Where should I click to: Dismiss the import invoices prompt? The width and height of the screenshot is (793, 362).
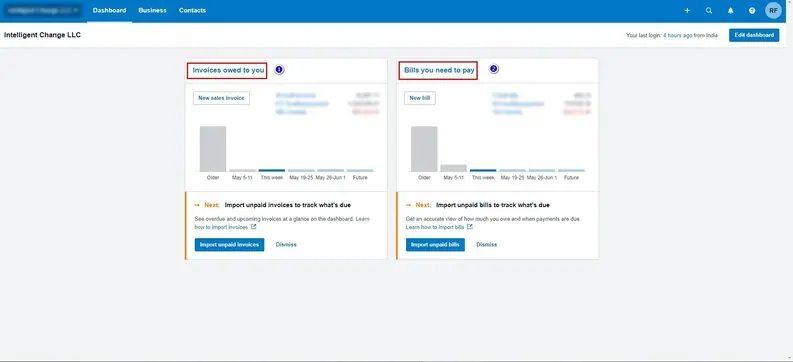point(286,245)
